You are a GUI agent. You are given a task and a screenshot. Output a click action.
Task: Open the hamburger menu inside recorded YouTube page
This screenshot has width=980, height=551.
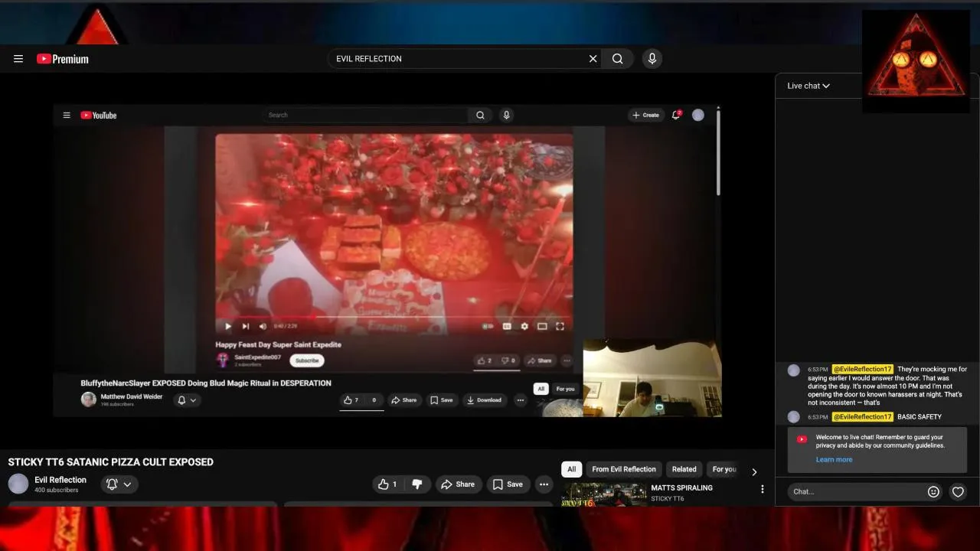click(67, 116)
